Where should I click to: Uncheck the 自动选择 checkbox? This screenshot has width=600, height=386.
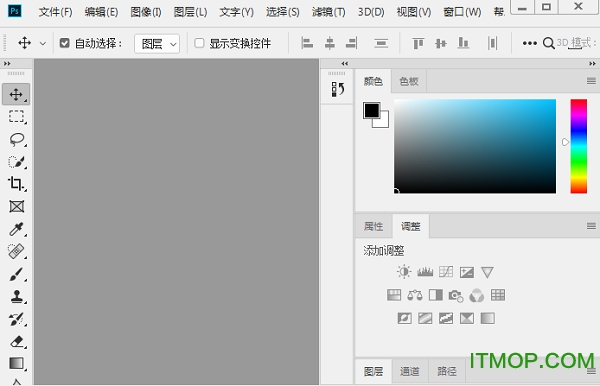[x=64, y=43]
